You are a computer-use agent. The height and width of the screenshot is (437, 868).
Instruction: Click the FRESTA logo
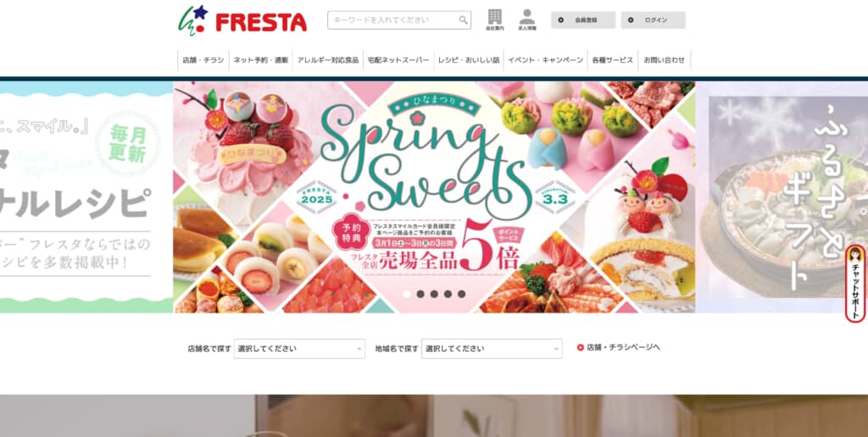pyautogui.click(x=242, y=20)
